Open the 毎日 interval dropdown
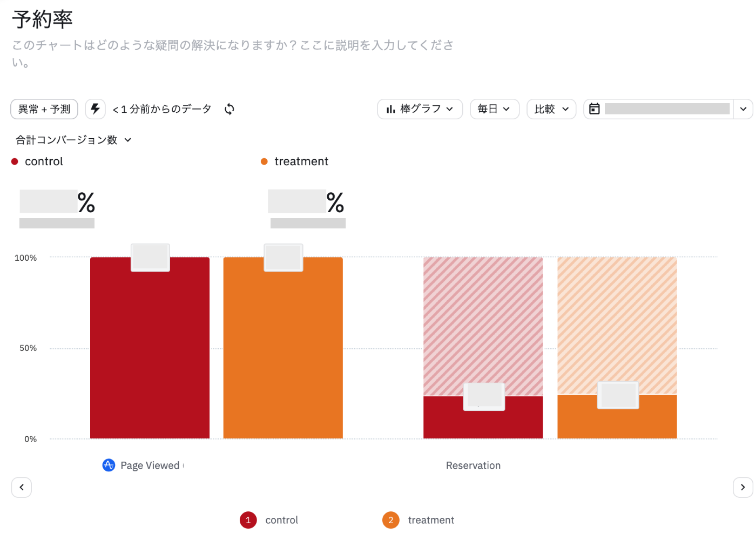Viewport: 756px width, 554px height. point(494,109)
